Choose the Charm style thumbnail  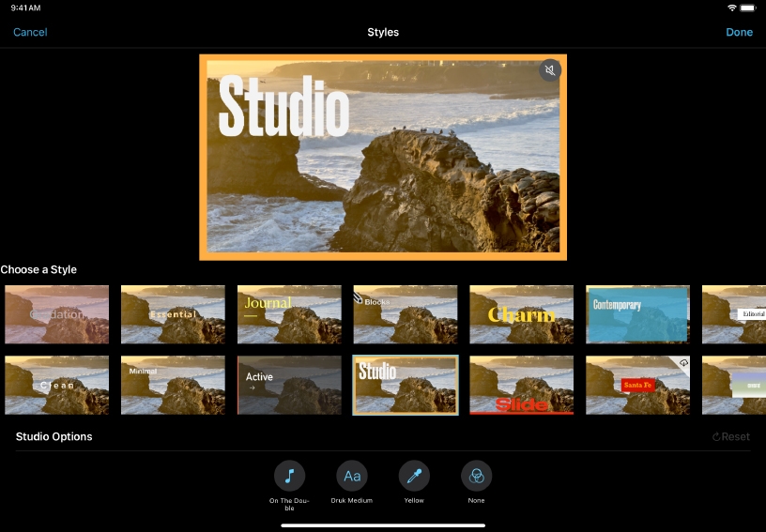pos(521,314)
